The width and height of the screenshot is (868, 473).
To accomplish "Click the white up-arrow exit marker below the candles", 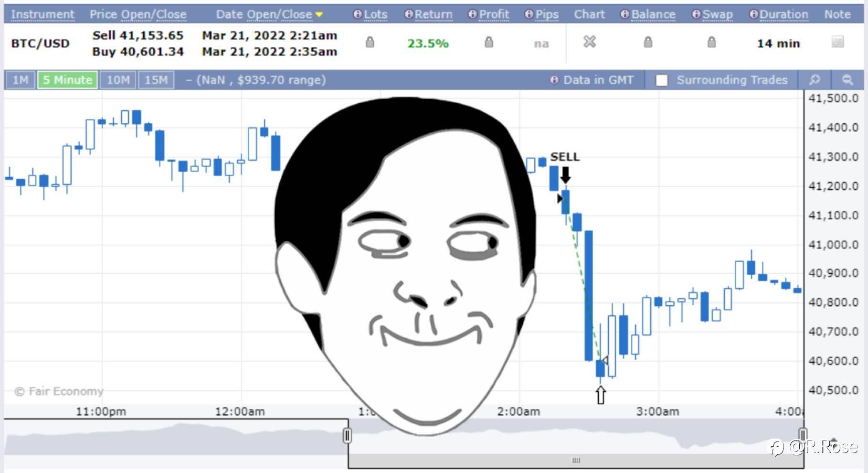I will (601, 395).
